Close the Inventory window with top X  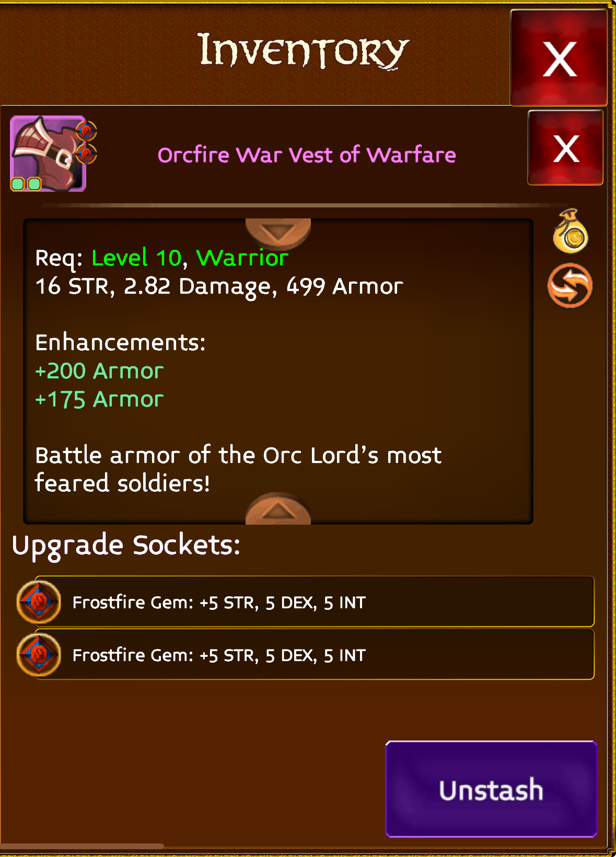point(559,58)
